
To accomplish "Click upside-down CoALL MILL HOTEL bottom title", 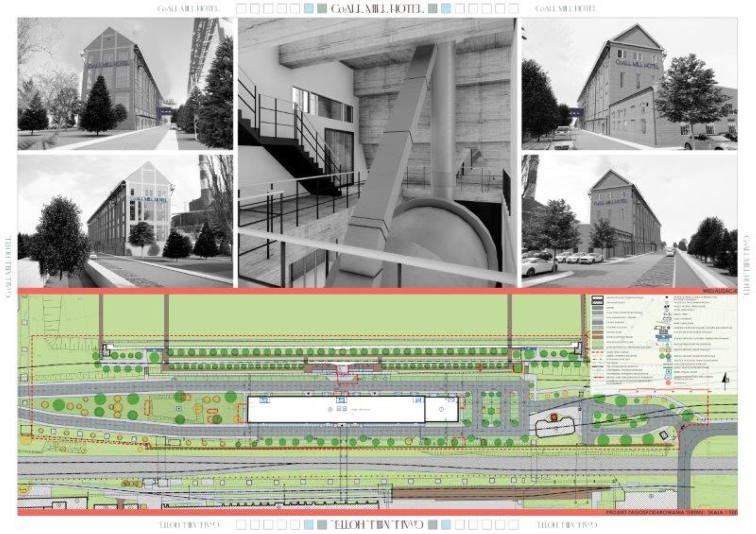I will (377, 525).
